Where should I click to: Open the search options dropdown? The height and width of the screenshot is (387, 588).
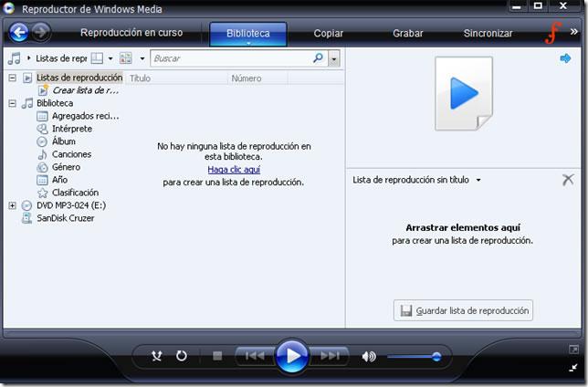click(334, 59)
